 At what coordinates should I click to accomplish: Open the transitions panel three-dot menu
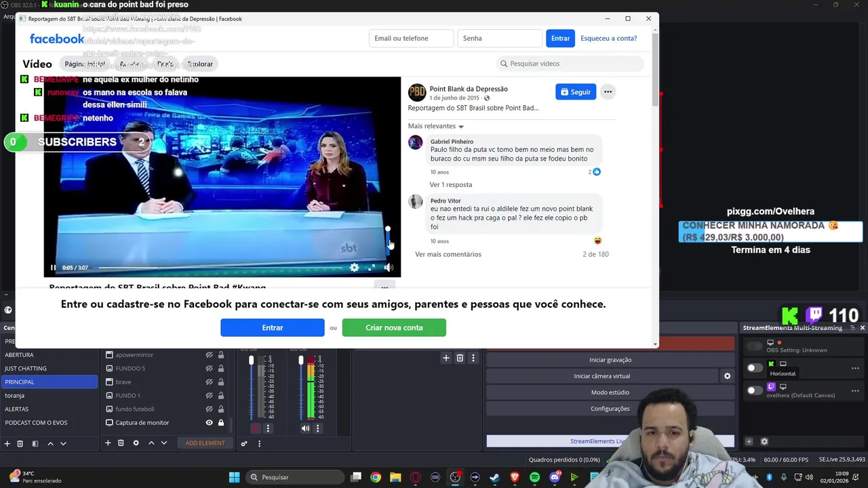[473, 358]
